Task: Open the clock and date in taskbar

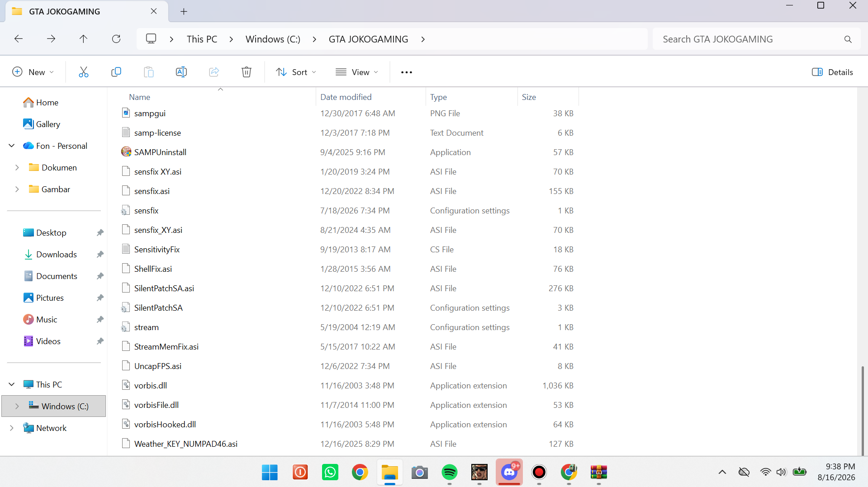Action: pyautogui.click(x=836, y=472)
